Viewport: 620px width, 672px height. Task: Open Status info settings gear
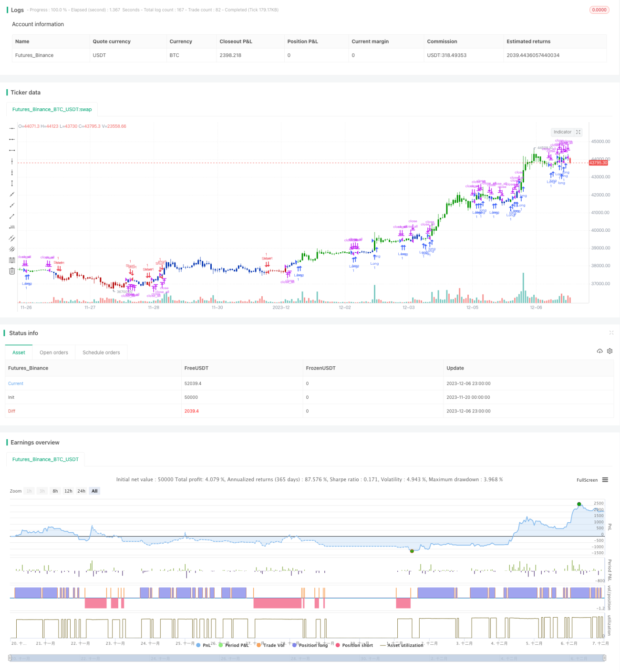610,351
